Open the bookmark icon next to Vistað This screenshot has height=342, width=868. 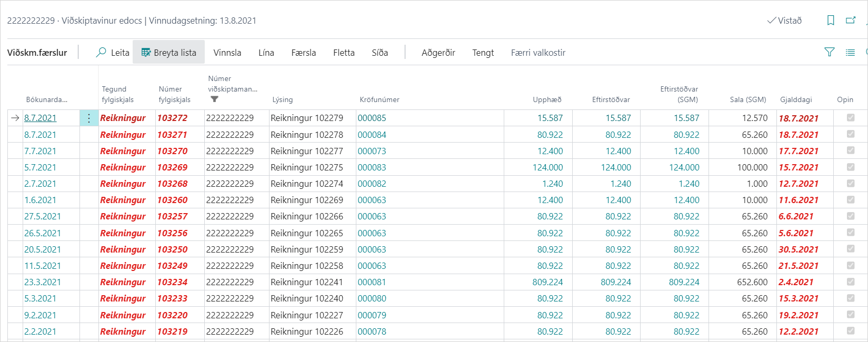pos(831,21)
